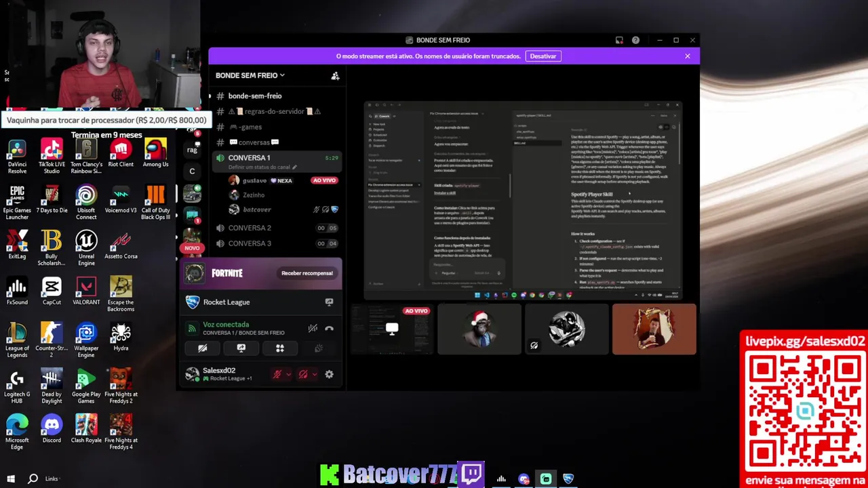Select user Zezinho in voice channel
Viewport: 868px width, 488px height.
click(282, 195)
